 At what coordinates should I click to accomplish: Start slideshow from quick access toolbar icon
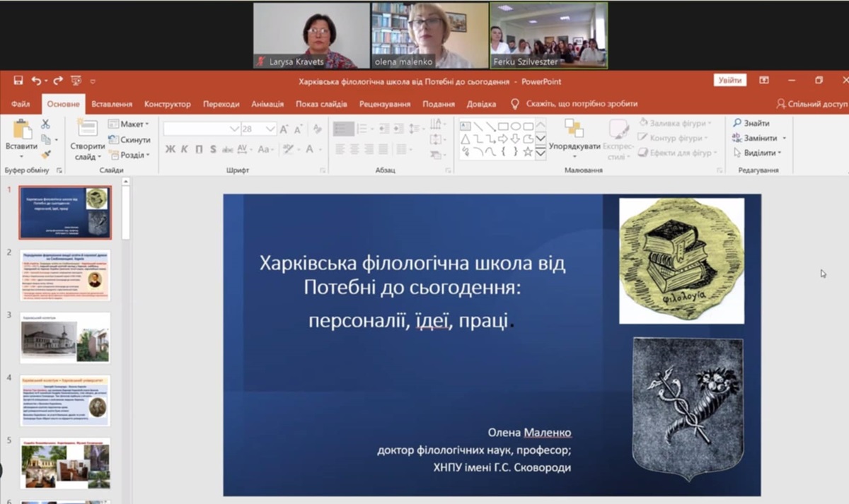76,81
